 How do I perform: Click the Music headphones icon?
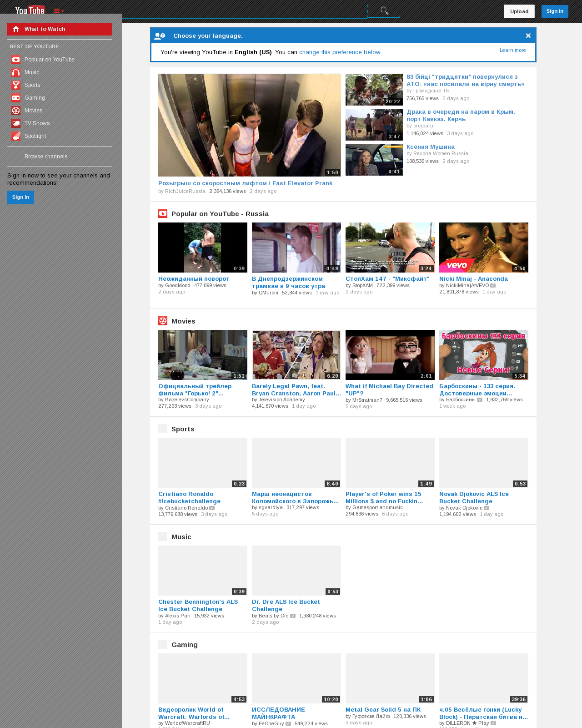[16, 72]
